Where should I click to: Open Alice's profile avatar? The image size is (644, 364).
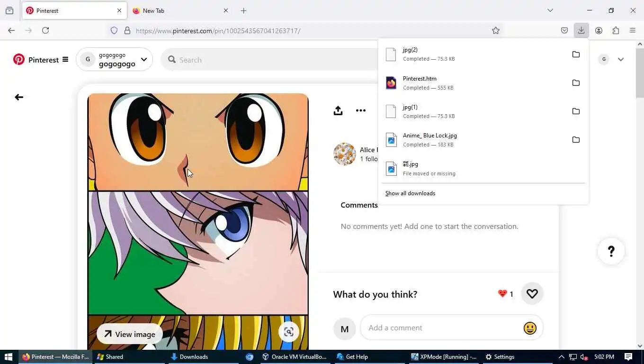(345, 154)
